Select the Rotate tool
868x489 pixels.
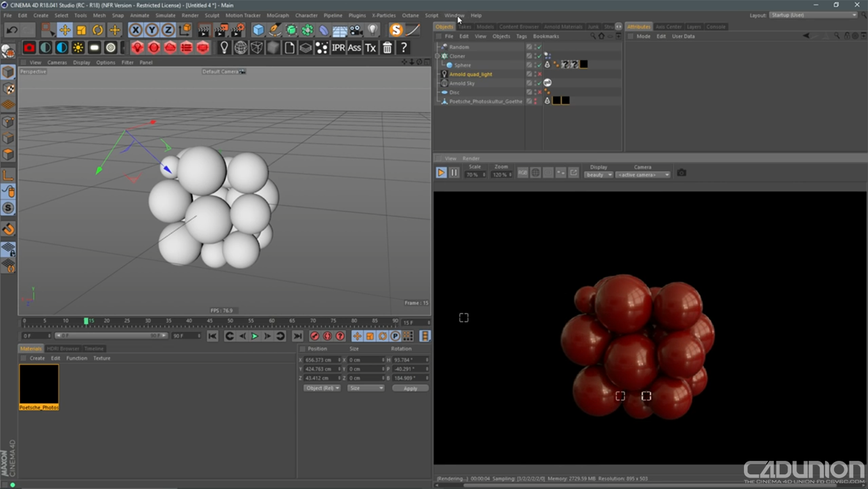pyautogui.click(x=97, y=29)
